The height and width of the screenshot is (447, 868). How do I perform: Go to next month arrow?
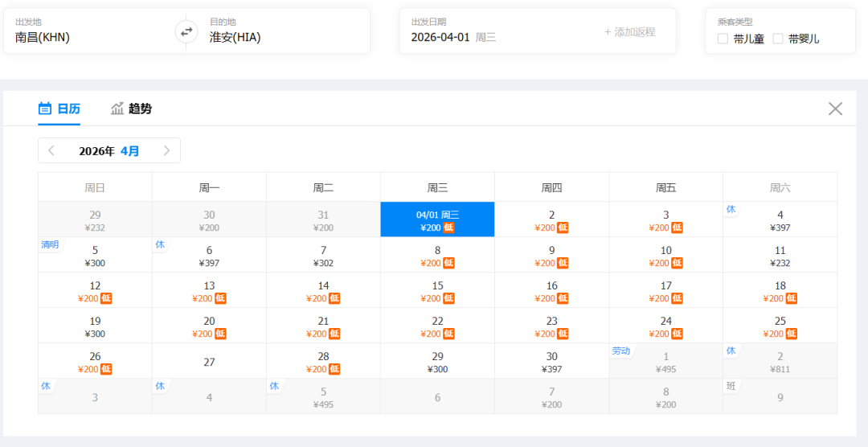[x=166, y=150]
